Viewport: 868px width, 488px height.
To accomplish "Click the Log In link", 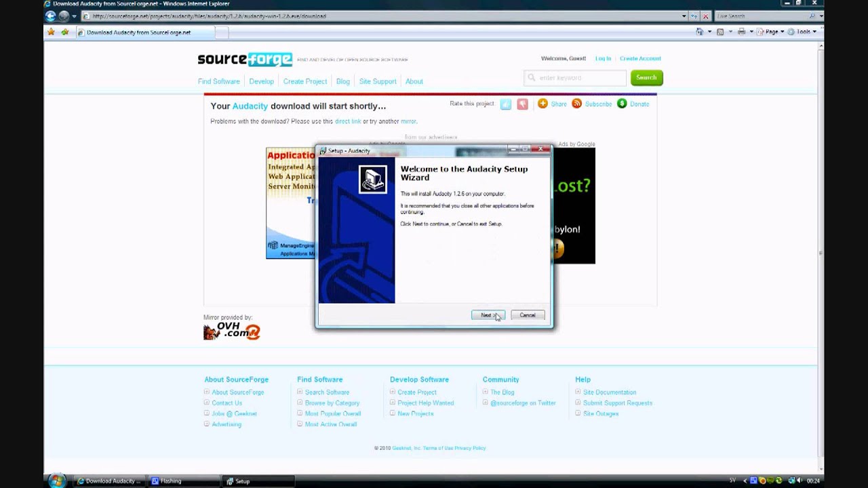I will 603,58.
